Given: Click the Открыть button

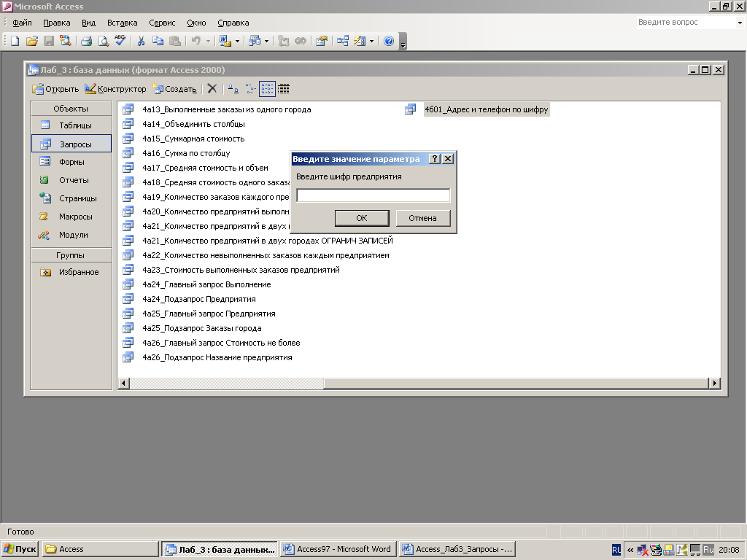Looking at the screenshot, I should (x=55, y=89).
